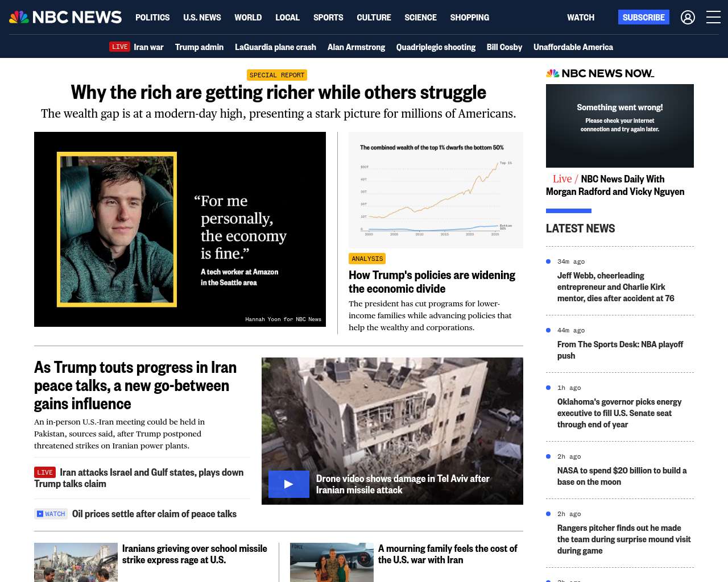Open the NBC News Now logo link

click(x=600, y=73)
